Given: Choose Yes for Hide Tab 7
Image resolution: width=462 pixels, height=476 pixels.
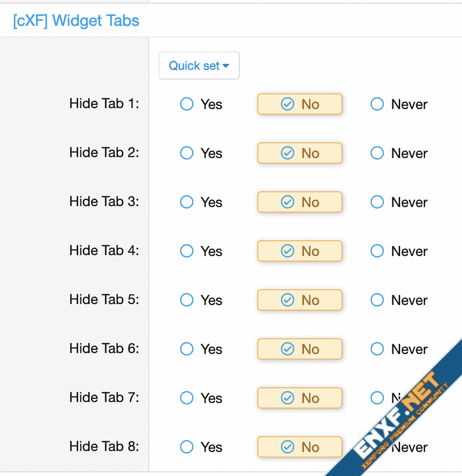Looking at the screenshot, I should coord(187,398).
